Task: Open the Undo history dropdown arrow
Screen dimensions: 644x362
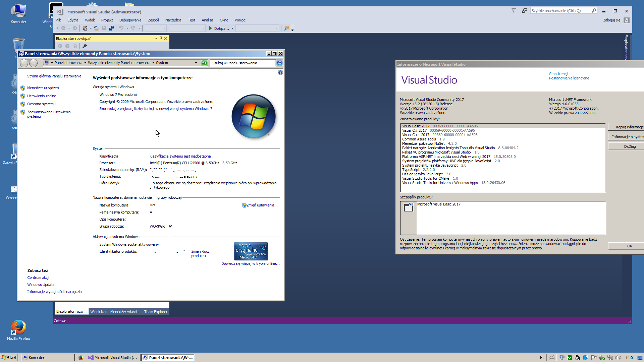Action: click(x=127, y=28)
